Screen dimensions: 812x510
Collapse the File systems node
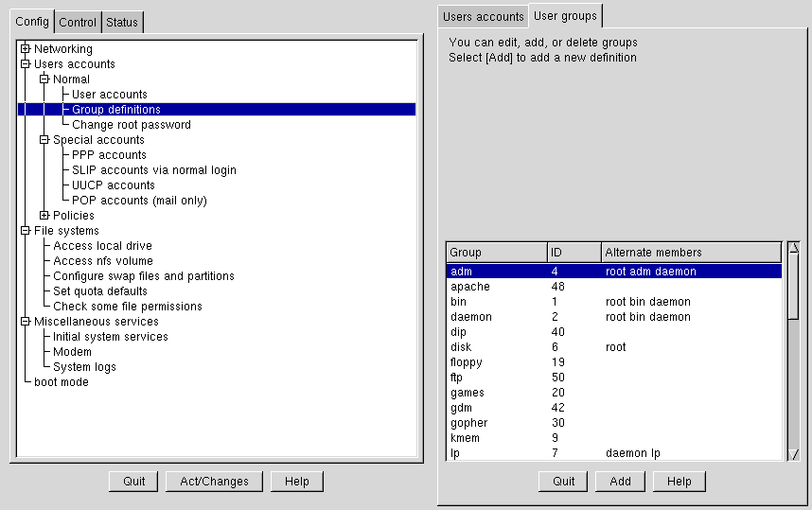(x=26, y=231)
